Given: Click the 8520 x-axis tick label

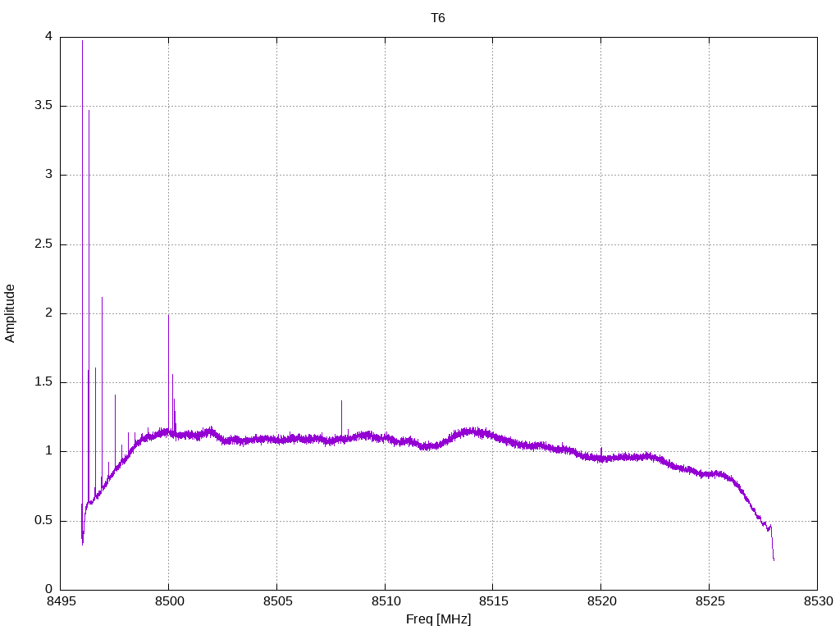Looking at the screenshot, I should click(601, 601).
